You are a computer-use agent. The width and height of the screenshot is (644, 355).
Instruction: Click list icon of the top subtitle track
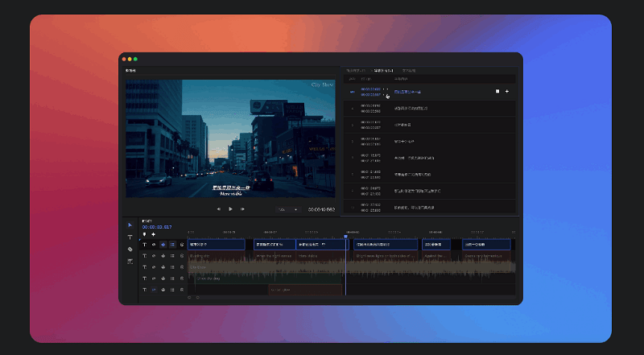pos(172,245)
